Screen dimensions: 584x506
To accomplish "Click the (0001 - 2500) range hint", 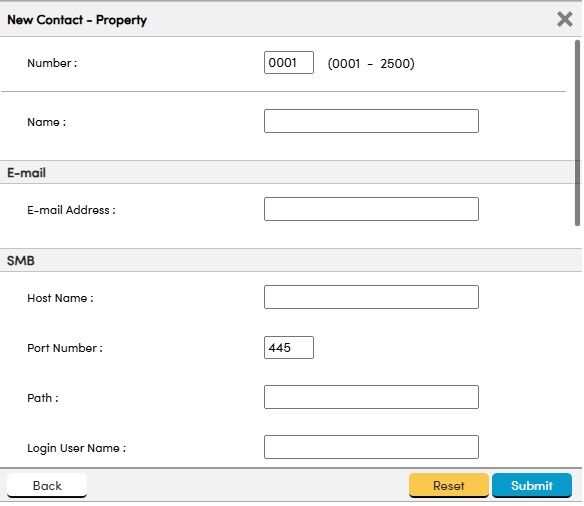I will [x=371, y=64].
